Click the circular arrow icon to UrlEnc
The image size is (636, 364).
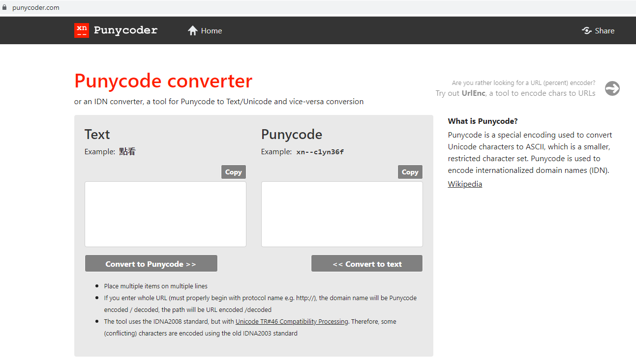point(612,88)
